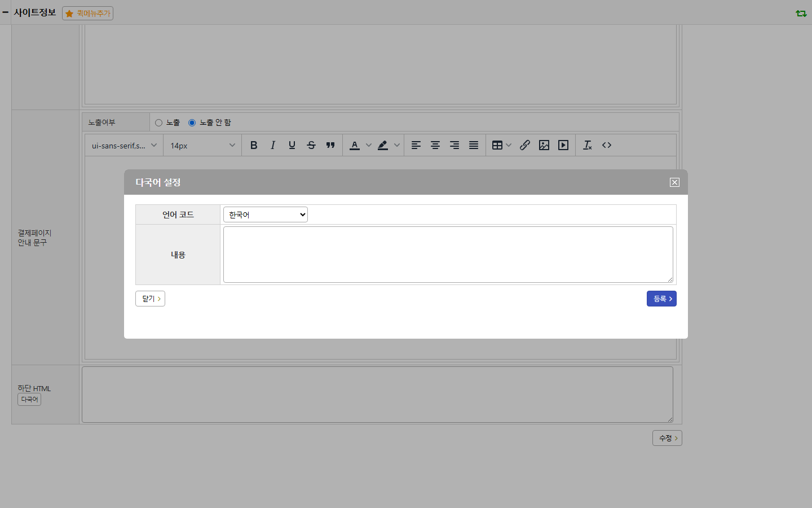
Task: Open the 한국어 language code dropdown
Action: [x=266, y=214]
